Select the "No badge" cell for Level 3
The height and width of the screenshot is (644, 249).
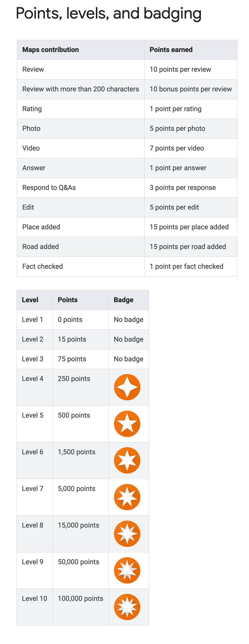[x=129, y=359]
